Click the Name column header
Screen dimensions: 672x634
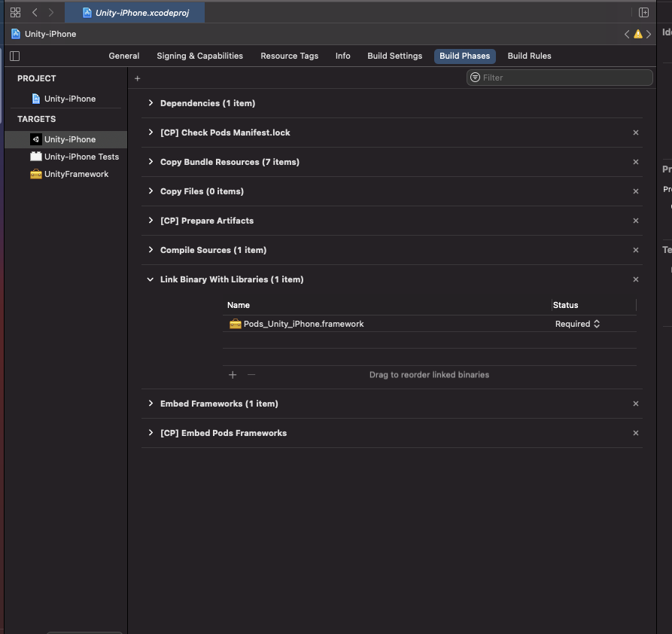[x=239, y=305]
